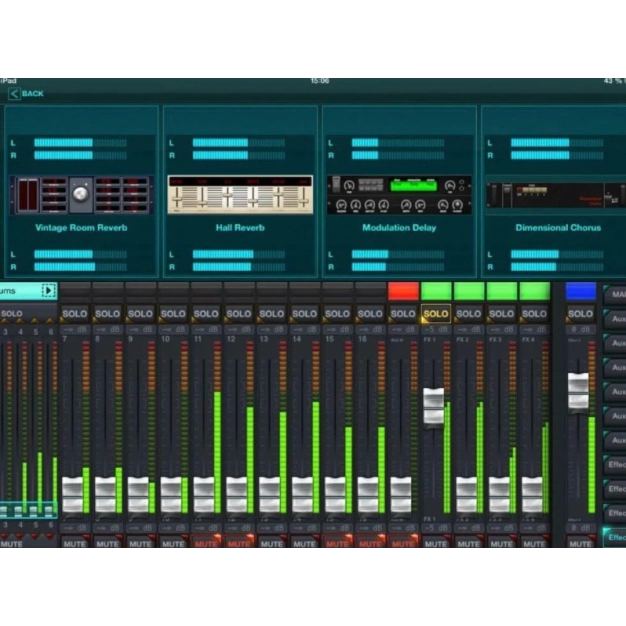Solo the Aux In channel

click(x=403, y=314)
